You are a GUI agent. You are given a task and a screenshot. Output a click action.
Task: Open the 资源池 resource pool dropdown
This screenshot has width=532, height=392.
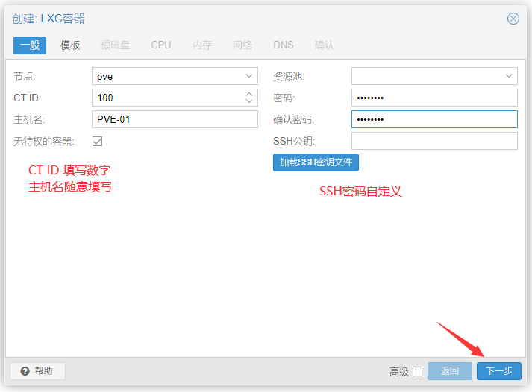coord(509,76)
